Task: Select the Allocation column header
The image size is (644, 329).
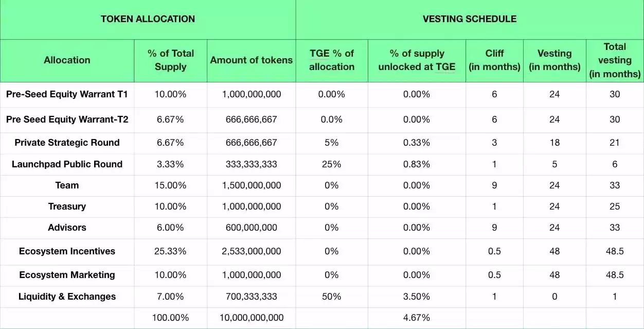Action: [67, 60]
